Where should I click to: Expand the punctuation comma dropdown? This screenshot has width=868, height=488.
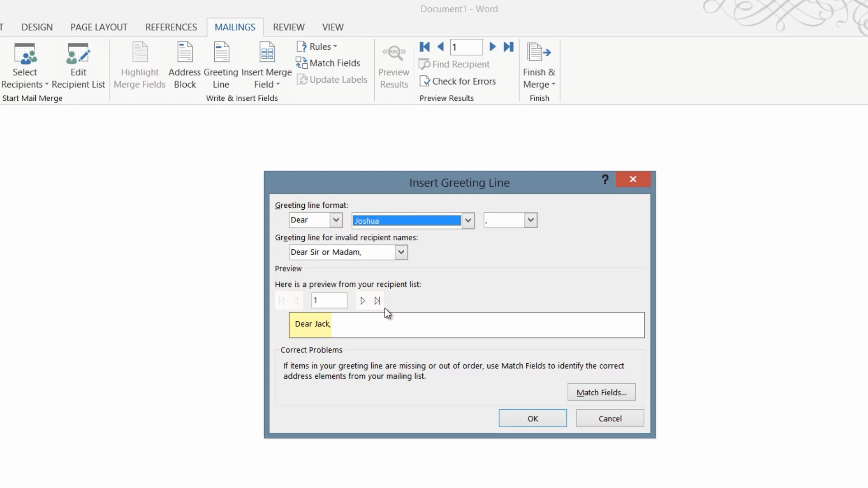pyautogui.click(x=531, y=221)
